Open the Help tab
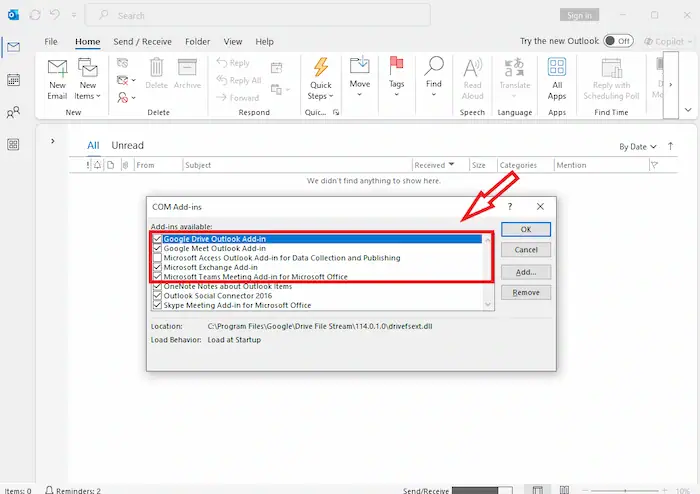 coord(264,42)
